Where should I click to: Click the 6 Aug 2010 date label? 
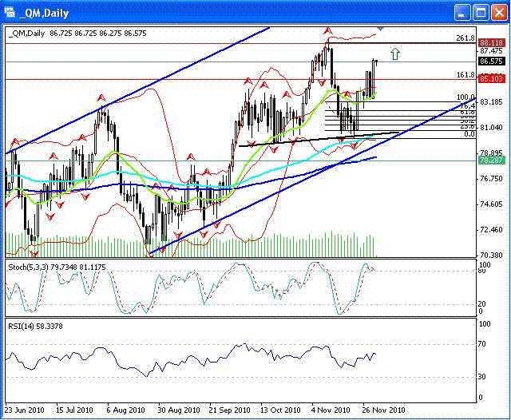click(x=125, y=410)
